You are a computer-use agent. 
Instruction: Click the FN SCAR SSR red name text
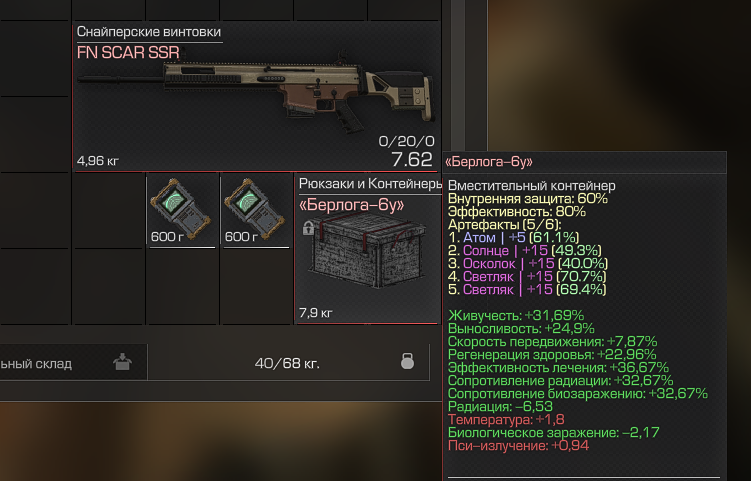pos(128,52)
